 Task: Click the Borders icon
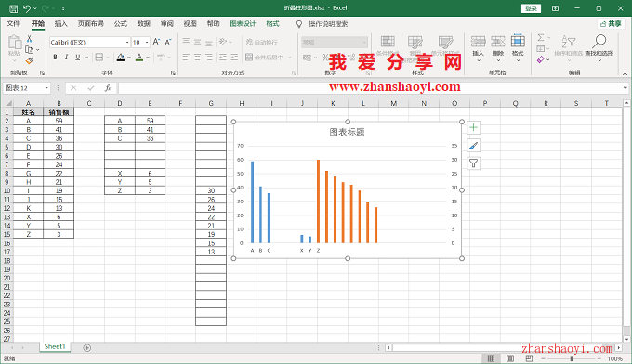pos(99,58)
